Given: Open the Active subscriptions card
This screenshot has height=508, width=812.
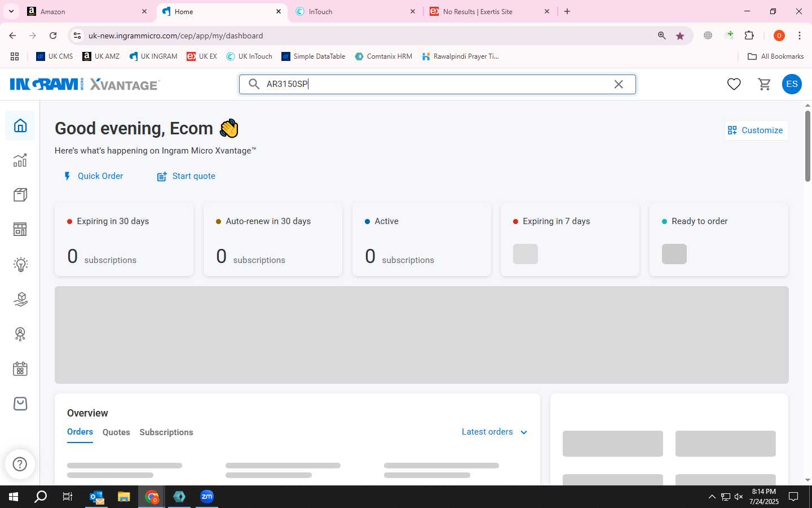Looking at the screenshot, I should coord(422,240).
